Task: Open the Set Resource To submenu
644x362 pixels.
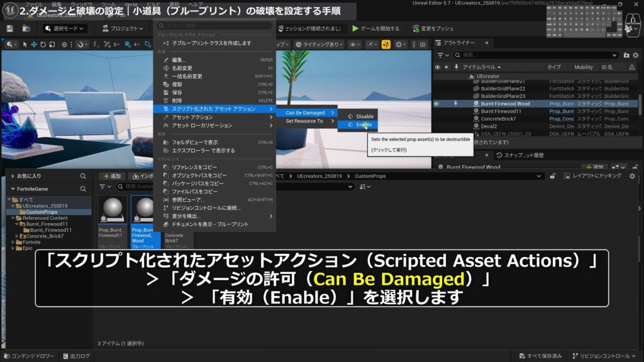Action: pos(306,121)
